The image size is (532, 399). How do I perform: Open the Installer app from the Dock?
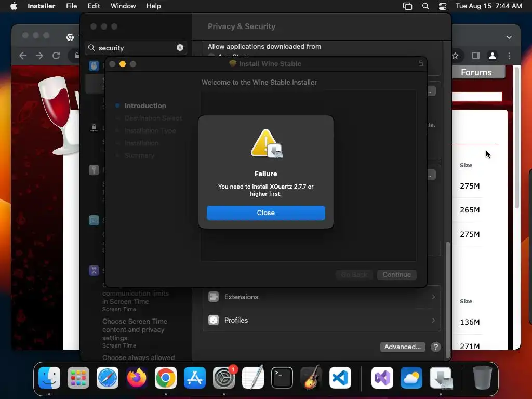441,378
